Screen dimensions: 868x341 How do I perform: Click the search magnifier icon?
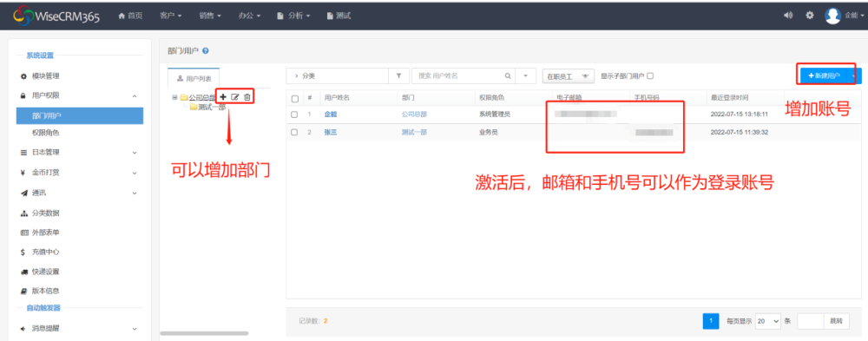(507, 75)
